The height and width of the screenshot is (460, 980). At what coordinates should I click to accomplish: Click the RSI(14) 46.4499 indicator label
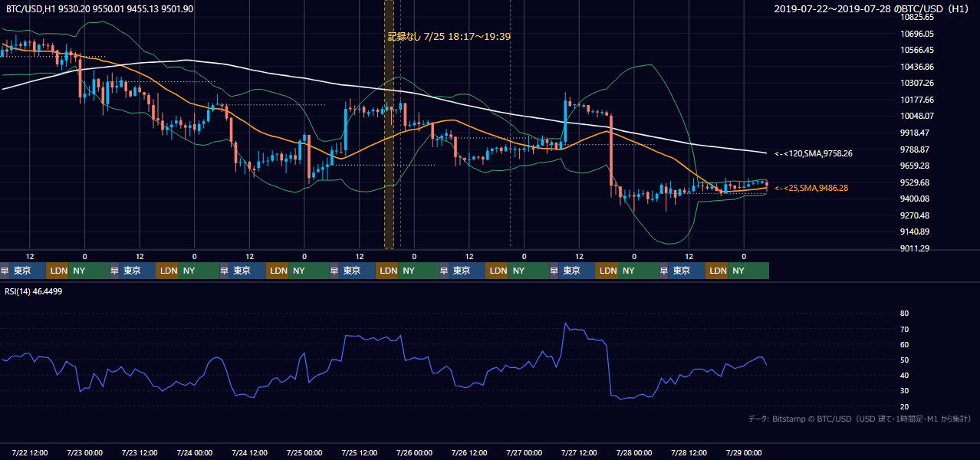pos(33,291)
